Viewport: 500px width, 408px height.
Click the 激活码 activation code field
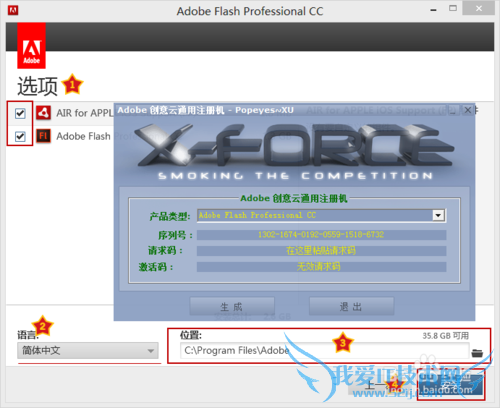coord(321,267)
